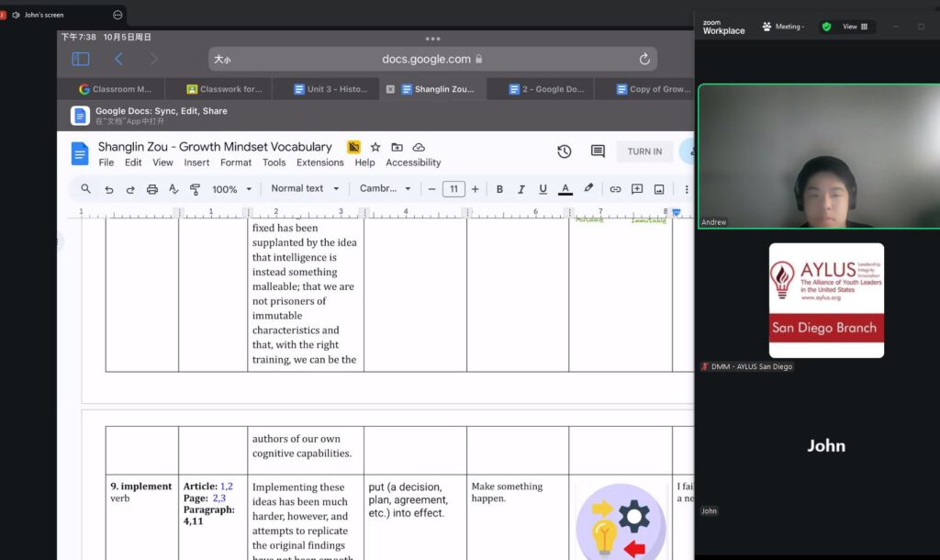Click the print icon in toolbar
Image resolution: width=940 pixels, height=560 pixels.
point(151,189)
